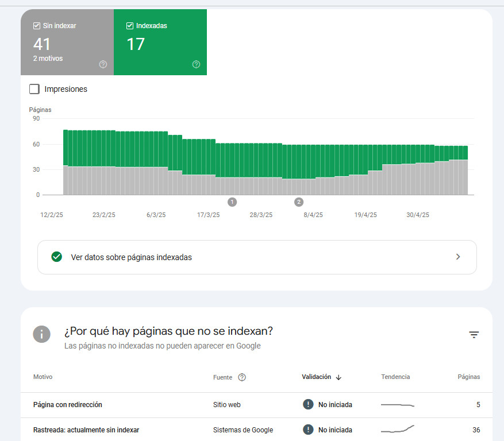Click the green checkmark on Ver datos row

[x=56, y=257]
